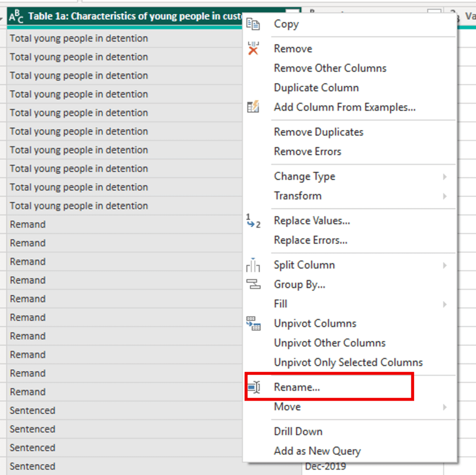Click the Rename icon

(x=253, y=387)
